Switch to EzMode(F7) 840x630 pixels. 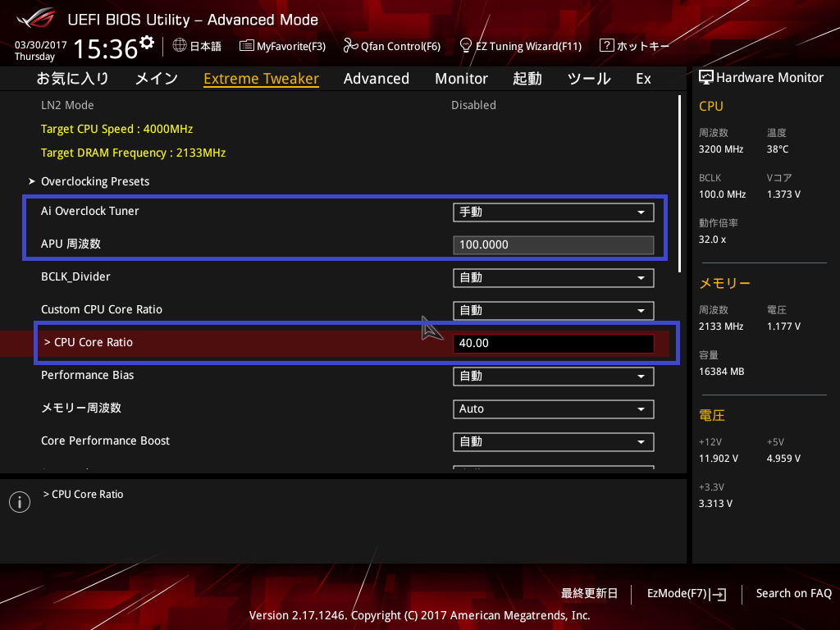click(687, 594)
